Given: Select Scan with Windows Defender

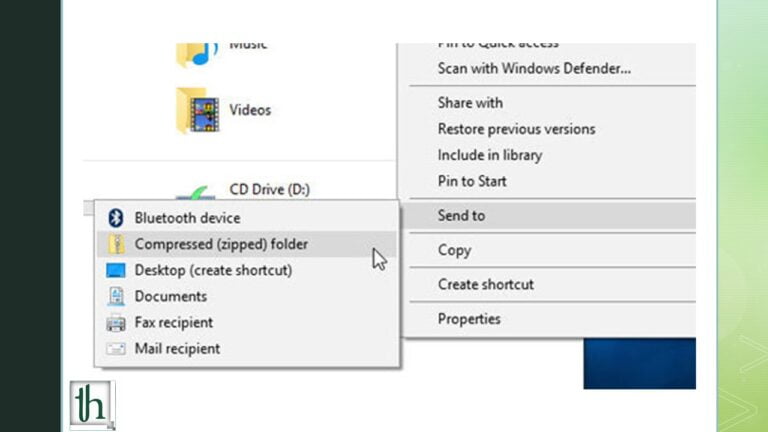Looking at the screenshot, I should click(x=534, y=69).
